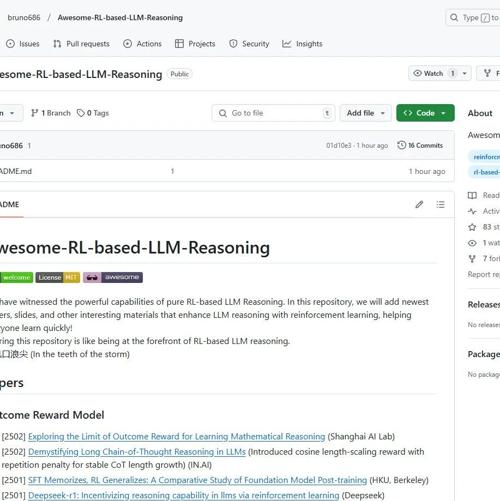Click the fork icon showing 7 forks
Viewport: 500px width, 501px height.
pyautogui.click(x=472, y=259)
